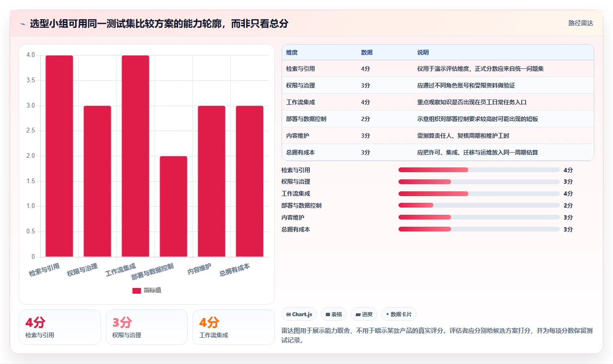Click the 2分 progress value
The height and width of the screenshot is (364, 613).
click(568, 206)
